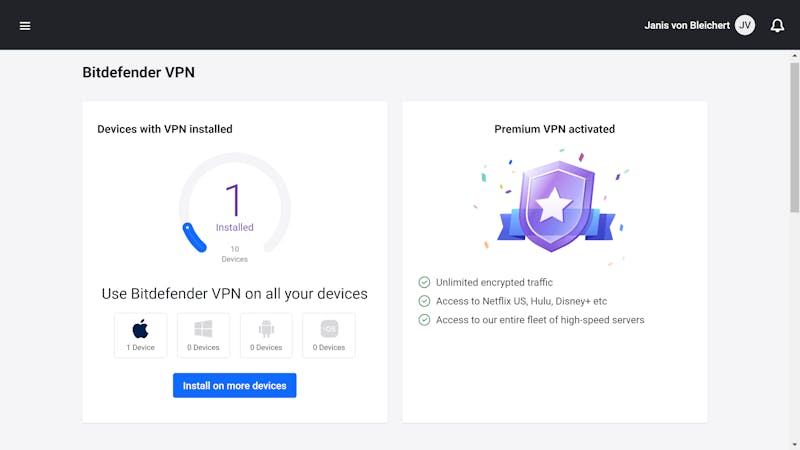Click Install on more devices button
800x450 pixels.
pos(235,385)
